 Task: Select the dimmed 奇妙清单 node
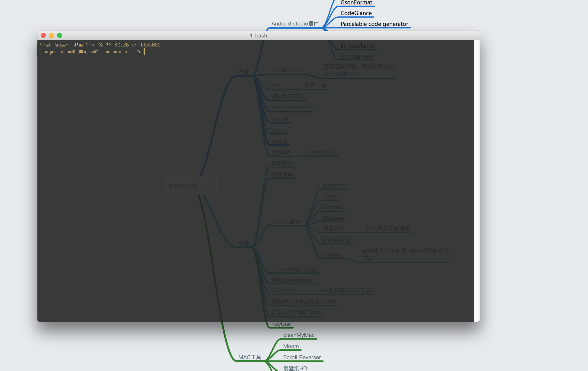point(282,174)
